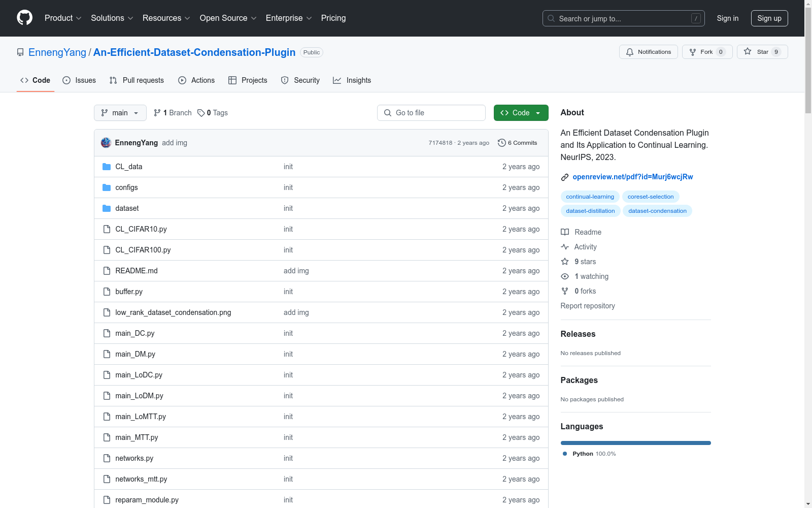Click the dataset-distillation topic tag
The height and width of the screenshot is (508, 812).
[x=590, y=211]
